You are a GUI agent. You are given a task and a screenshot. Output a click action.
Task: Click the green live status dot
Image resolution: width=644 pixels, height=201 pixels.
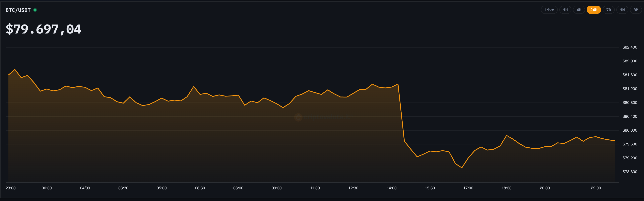(x=35, y=10)
